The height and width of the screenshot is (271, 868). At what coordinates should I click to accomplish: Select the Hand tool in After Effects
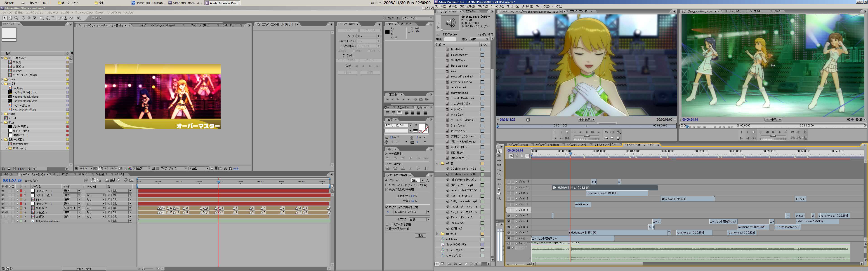click(x=10, y=18)
